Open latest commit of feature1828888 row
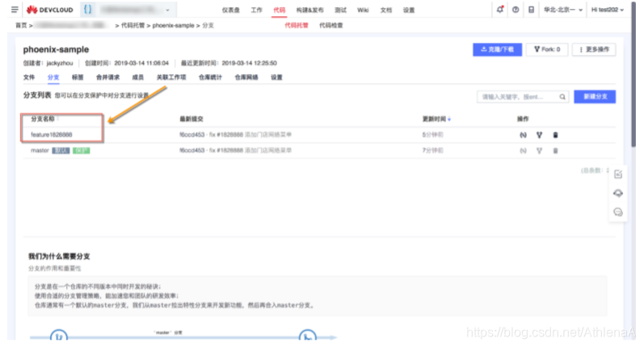This screenshot has height=347, width=644. pyautogui.click(x=235, y=135)
